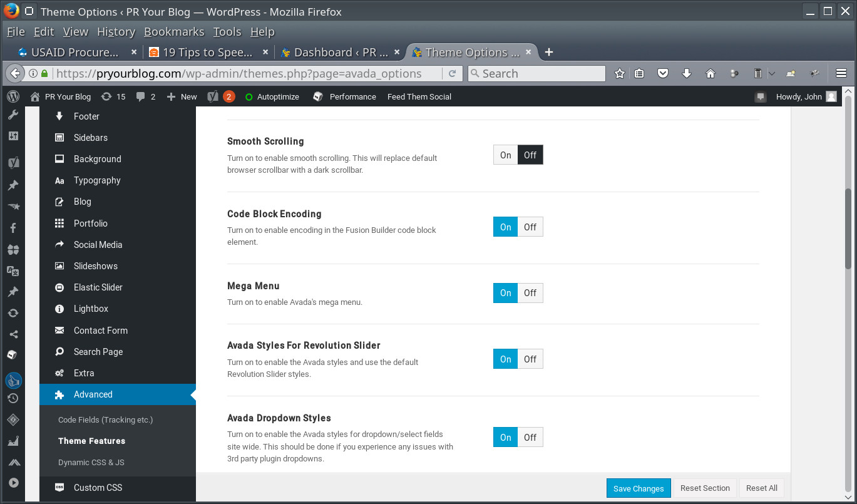Click the Save Changes button
The height and width of the screenshot is (504, 857).
(639, 488)
